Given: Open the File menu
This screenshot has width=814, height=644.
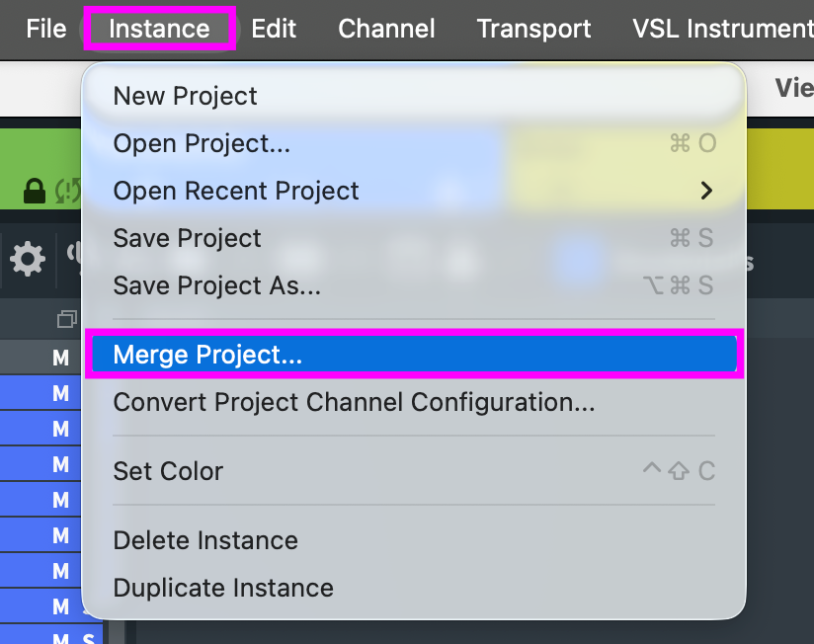Looking at the screenshot, I should point(45,29).
